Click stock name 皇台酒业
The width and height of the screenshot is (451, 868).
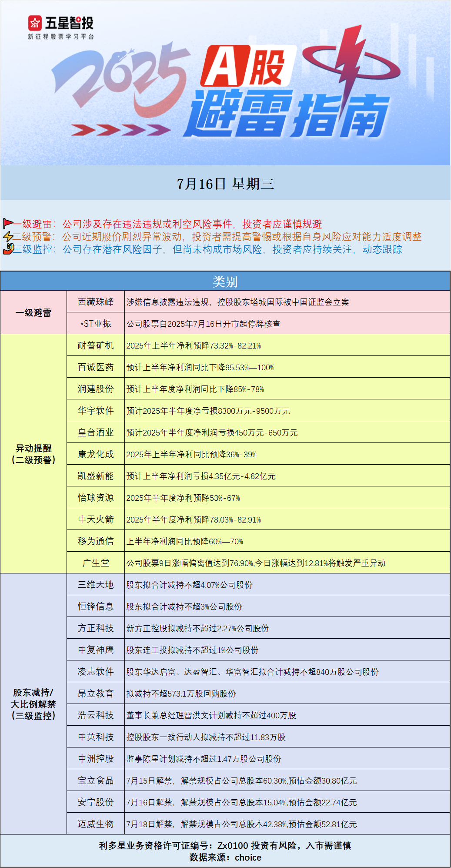96,432
